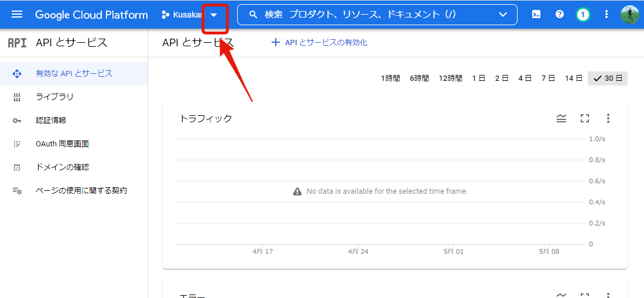
Task: Focus the product and resource search field
Action: (x=377, y=15)
